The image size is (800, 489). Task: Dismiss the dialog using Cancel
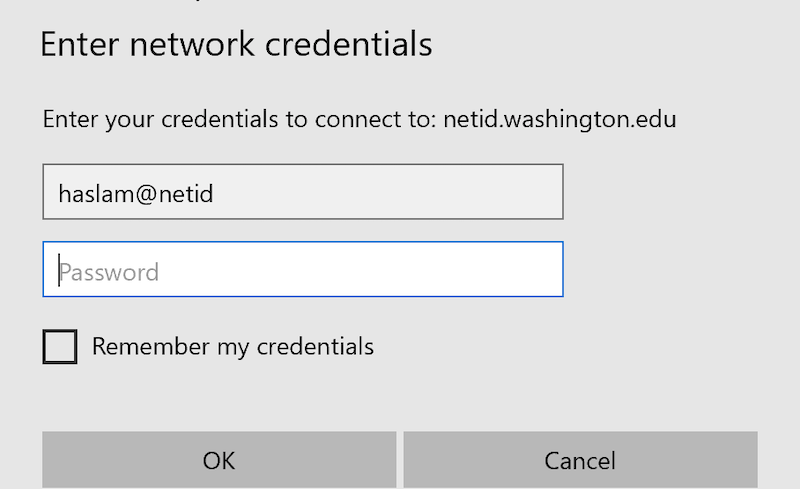point(580,460)
